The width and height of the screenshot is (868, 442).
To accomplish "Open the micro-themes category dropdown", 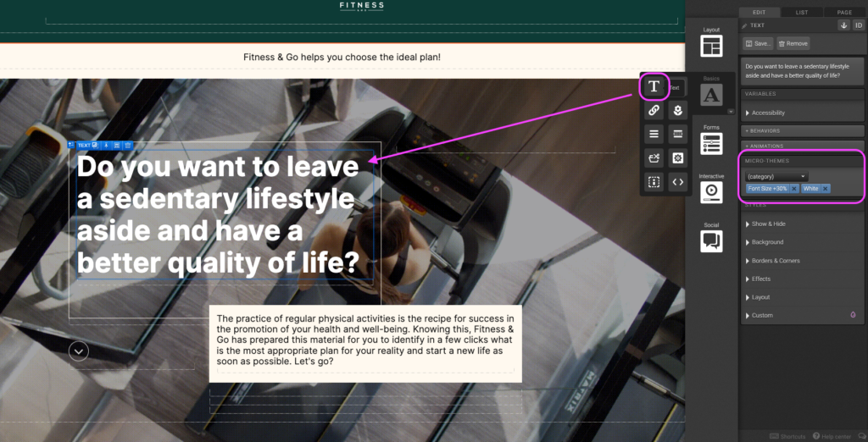I will coord(776,176).
